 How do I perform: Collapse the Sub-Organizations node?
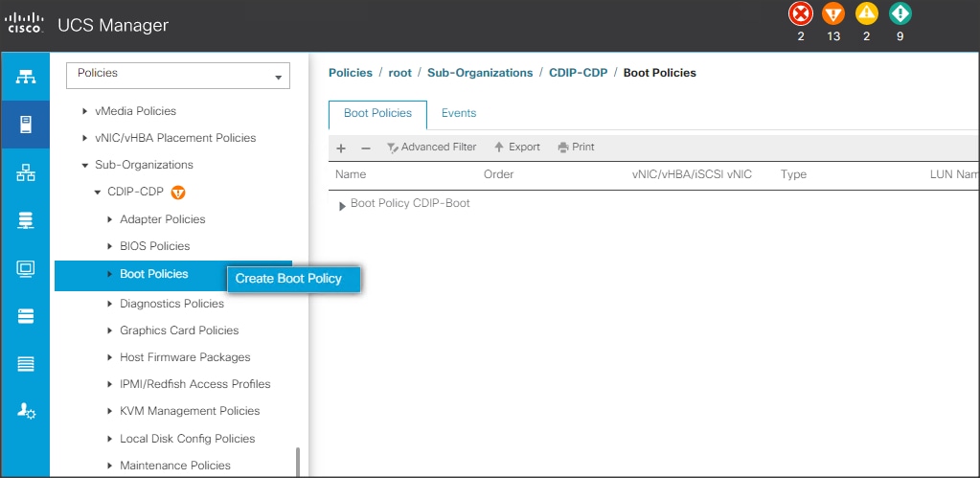coord(85,166)
